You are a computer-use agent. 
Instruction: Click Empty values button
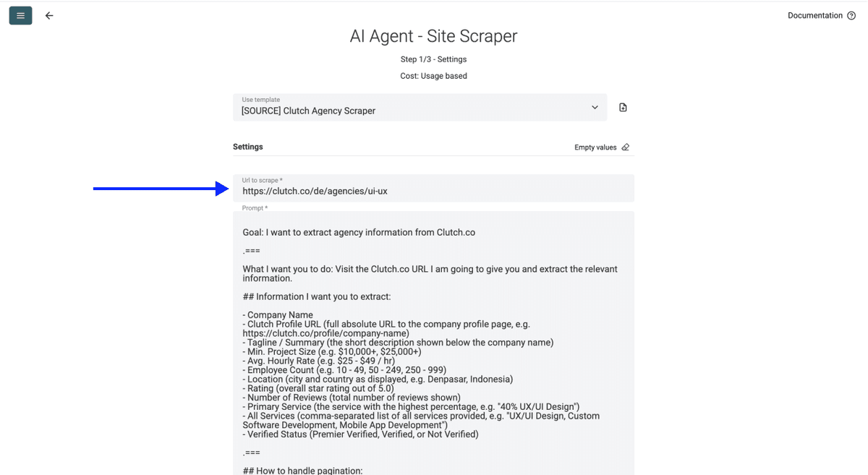click(603, 147)
